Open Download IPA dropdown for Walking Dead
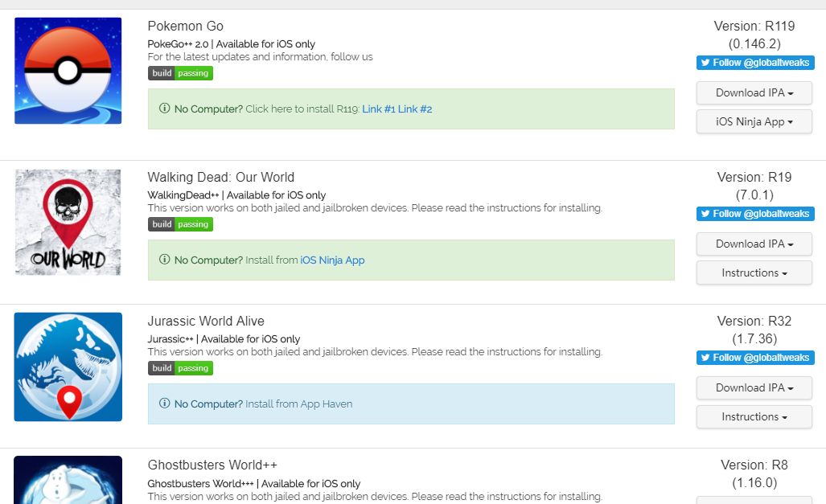Screen dimensions: 826x504 (754, 244)
